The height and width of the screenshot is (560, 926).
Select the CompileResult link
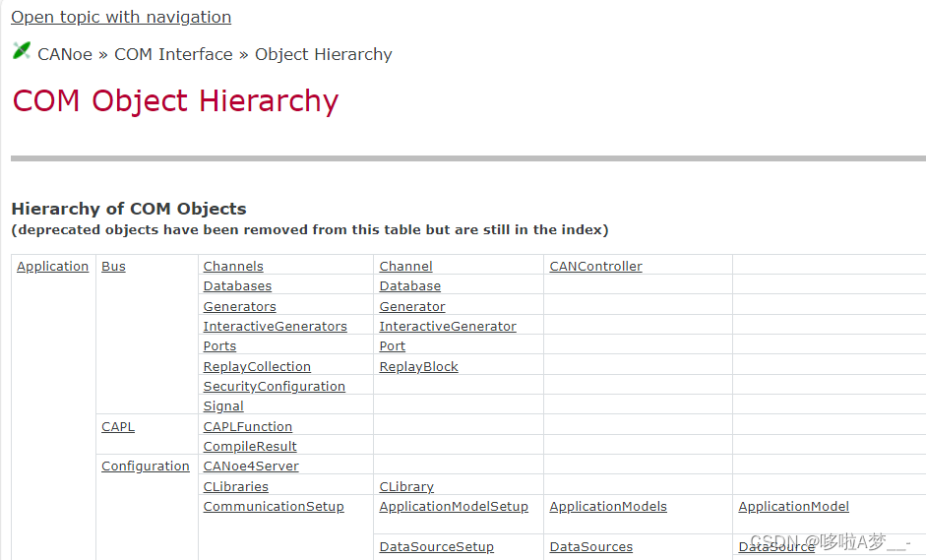(x=250, y=447)
